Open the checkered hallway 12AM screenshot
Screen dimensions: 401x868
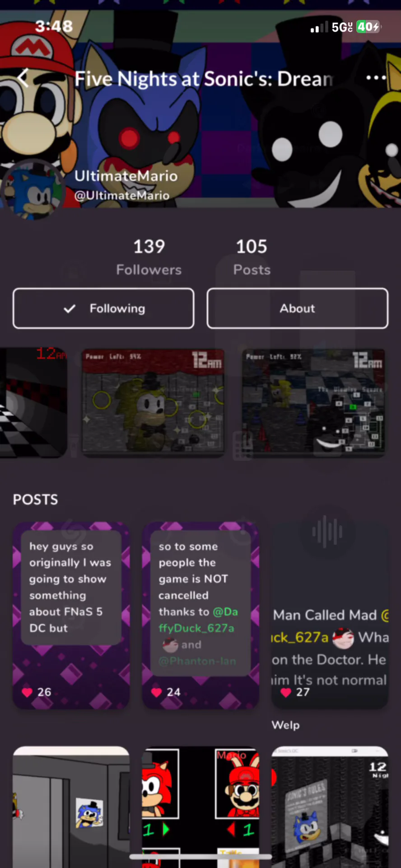pos(33,403)
